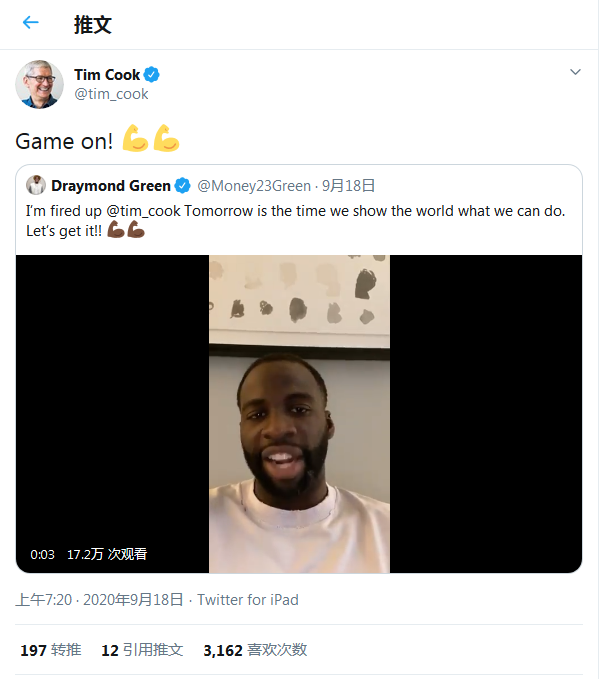Open the Draymond Green display name
This screenshot has height=679, width=600.
click(110, 185)
